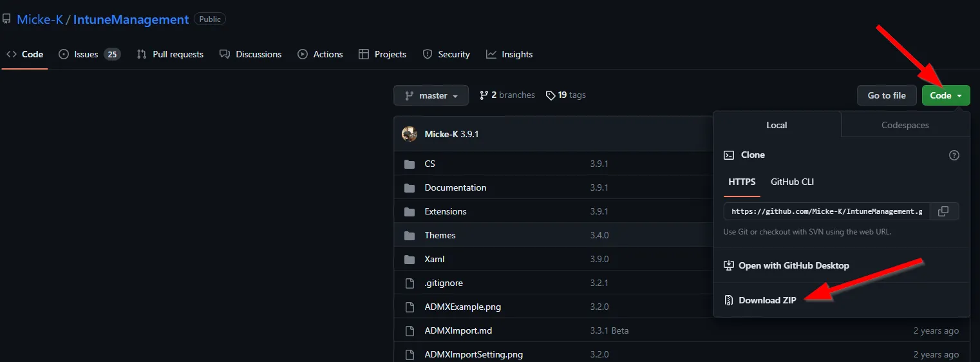Click Micke-K's avatar in commit row

410,134
